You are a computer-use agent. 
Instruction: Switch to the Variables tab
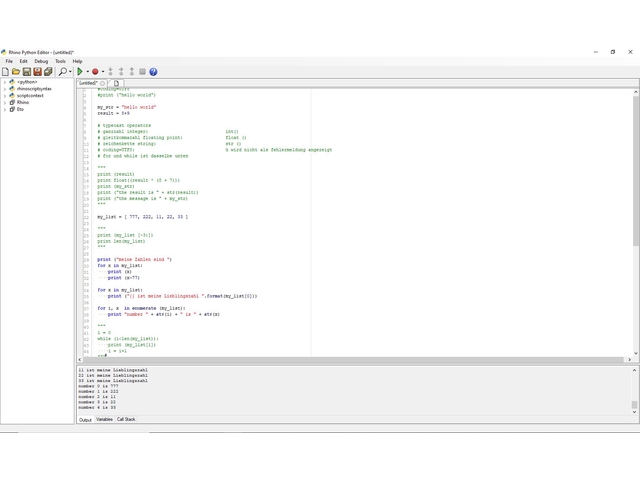click(104, 420)
